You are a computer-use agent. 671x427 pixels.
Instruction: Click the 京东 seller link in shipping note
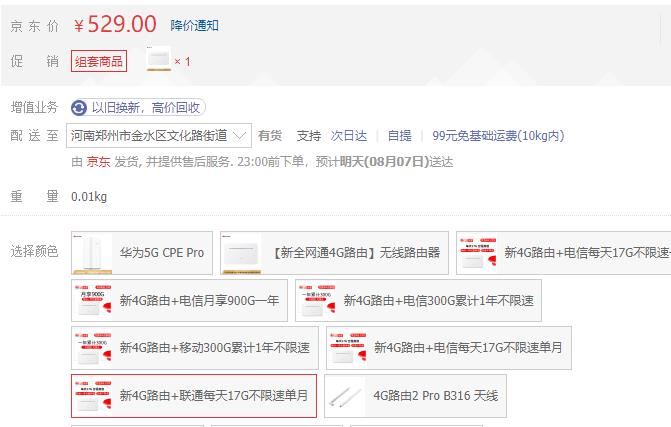coord(98,161)
